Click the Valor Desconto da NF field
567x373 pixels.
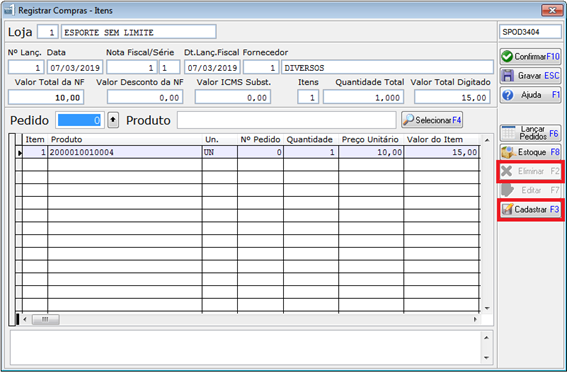(145, 97)
